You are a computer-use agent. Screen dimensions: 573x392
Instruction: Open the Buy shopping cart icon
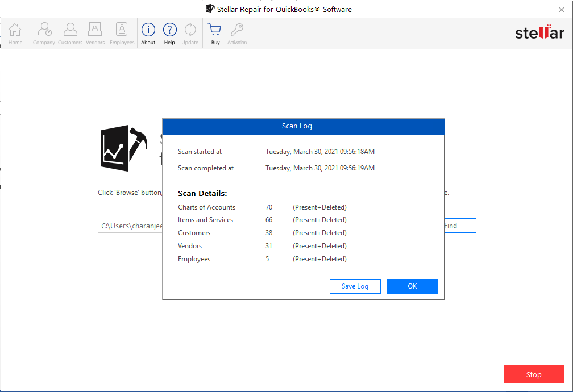[x=215, y=34]
